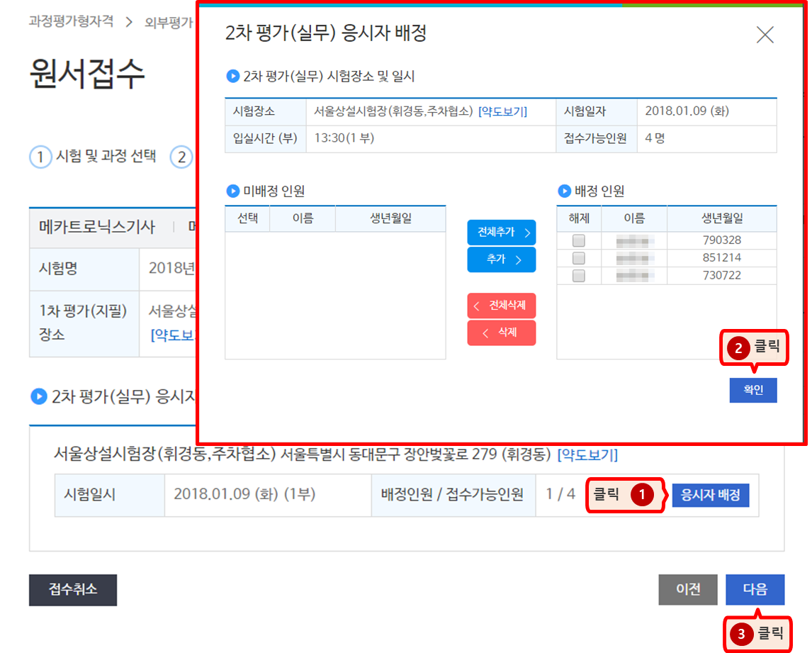The width and height of the screenshot is (812, 653).
Task: Click the blue bullet icon beside 배정 인원
Action: [564, 191]
